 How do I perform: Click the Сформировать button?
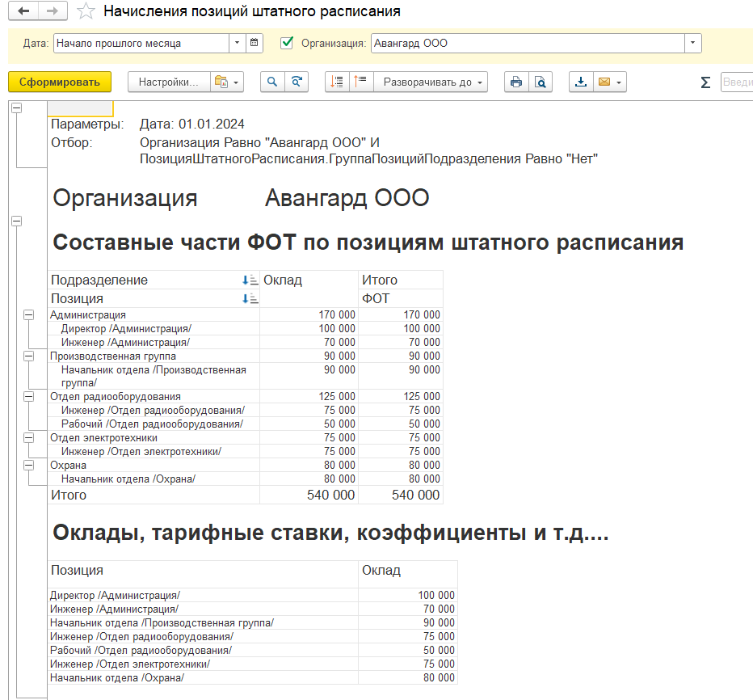[60, 82]
